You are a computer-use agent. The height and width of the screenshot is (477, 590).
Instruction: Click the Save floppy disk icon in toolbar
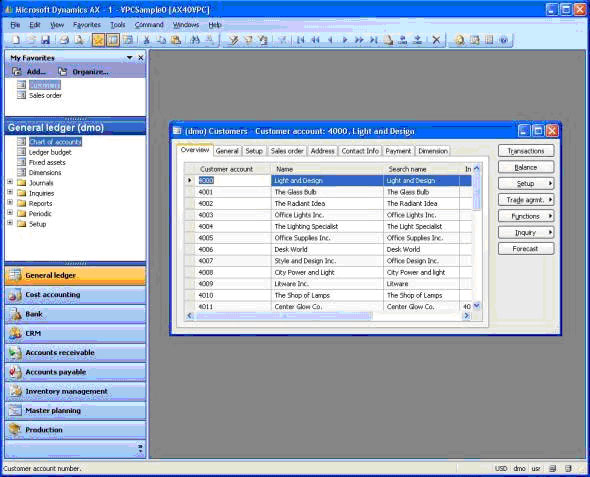click(x=46, y=39)
